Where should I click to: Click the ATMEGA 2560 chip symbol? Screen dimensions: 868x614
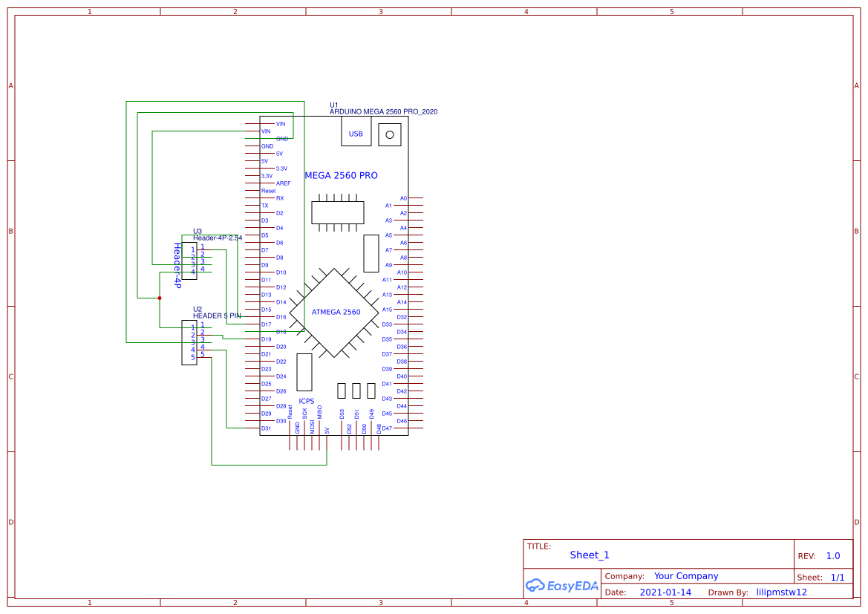click(x=336, y=312)
